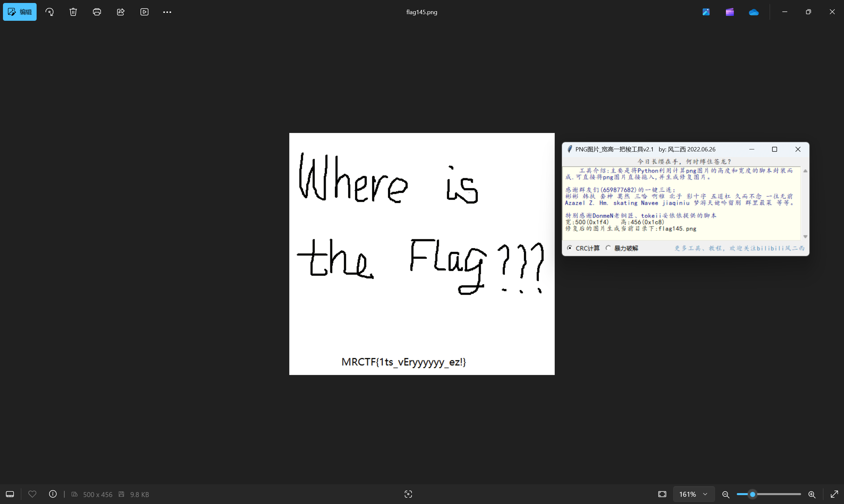Minimize the Photos viewer window
Viewport: 844px width, 504px height.
tap(785, 12)
